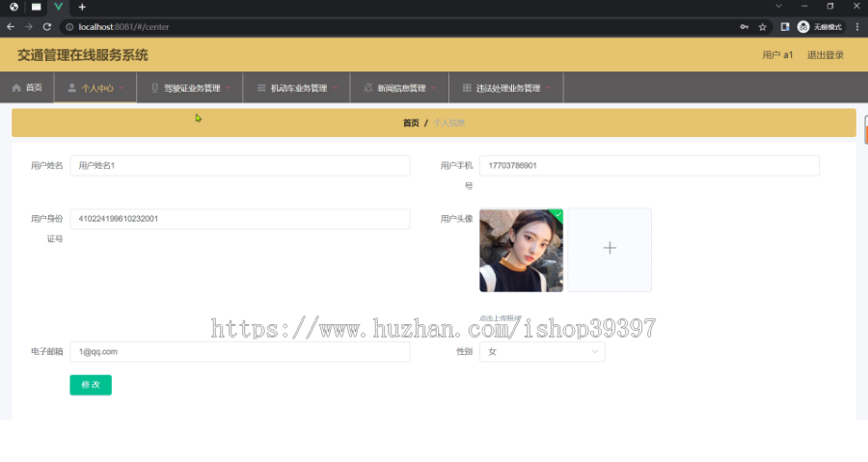This screenshot has width=868, height=462.
Task: Click the list icon beside 机动车业务管理
Action: [x=261, y=88]
